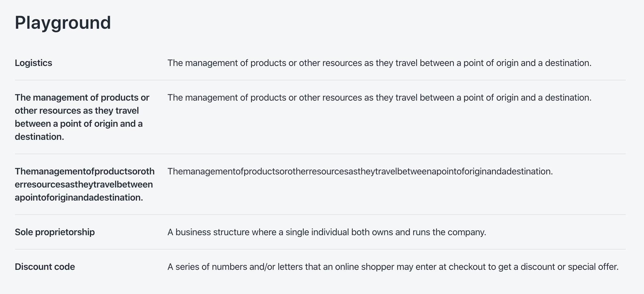Image resolution: width=644 pixels, height=294 pixels.
Task: Click the Playground heading
Action: pos(63,23)
